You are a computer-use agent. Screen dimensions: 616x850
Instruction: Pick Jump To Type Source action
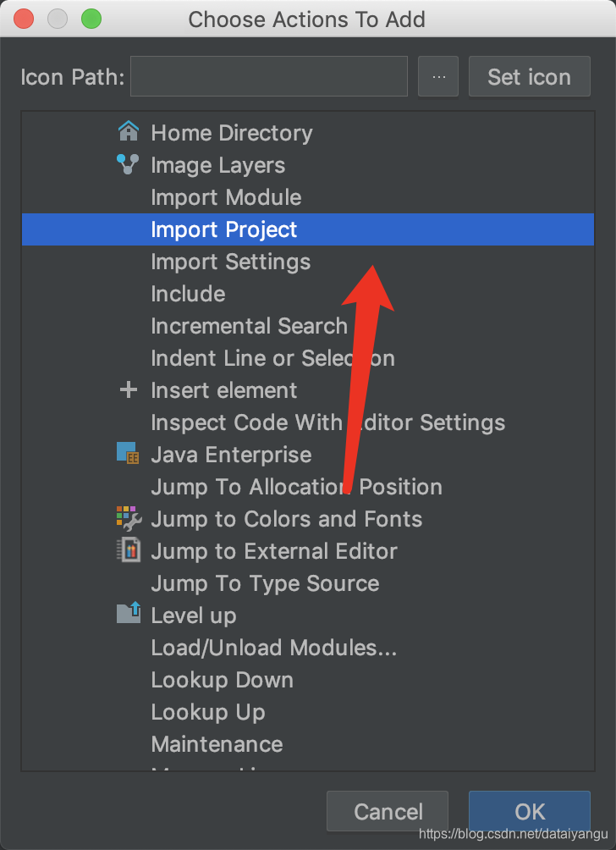point(265,583)
